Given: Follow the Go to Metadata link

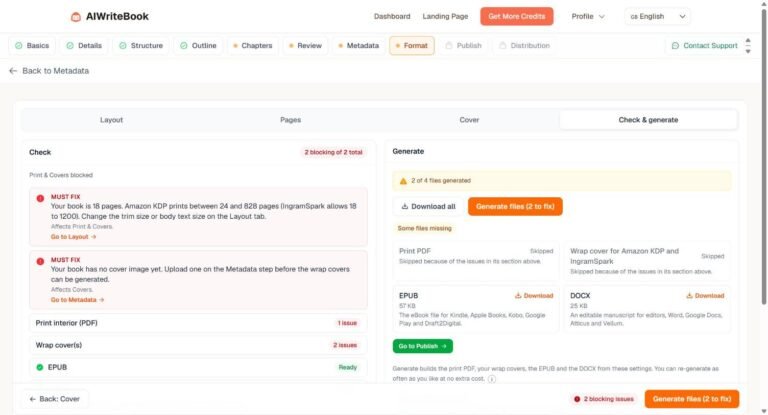Looking at the screenshot, I should [77, 300].
